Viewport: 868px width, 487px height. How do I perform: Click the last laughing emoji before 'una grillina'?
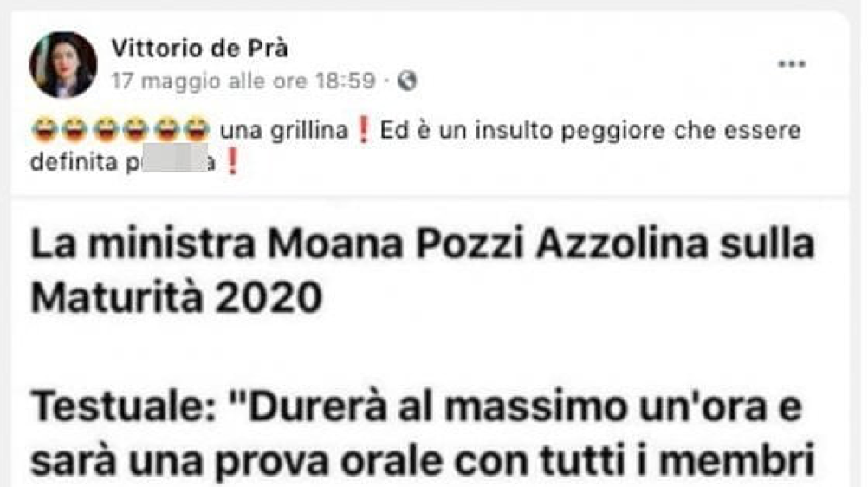pos(197,130)
